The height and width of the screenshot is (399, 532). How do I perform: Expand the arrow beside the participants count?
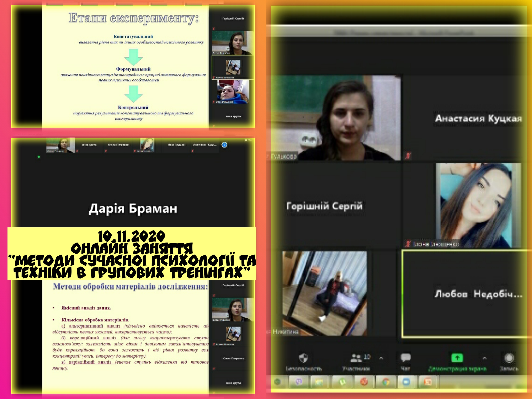[381, 358]
